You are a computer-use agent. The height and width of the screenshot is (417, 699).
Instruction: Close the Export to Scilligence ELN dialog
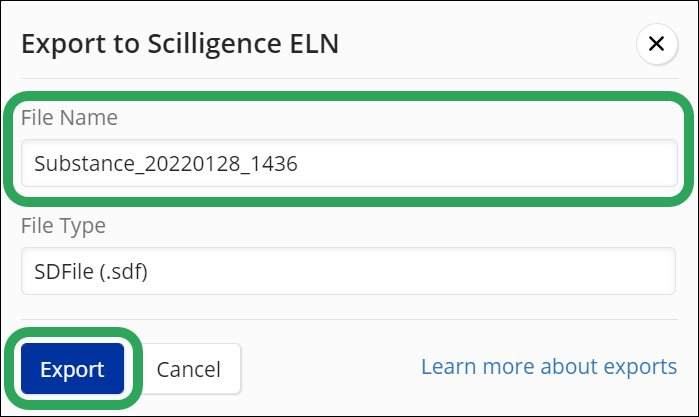pyautogui.click(x=656, y=45)
